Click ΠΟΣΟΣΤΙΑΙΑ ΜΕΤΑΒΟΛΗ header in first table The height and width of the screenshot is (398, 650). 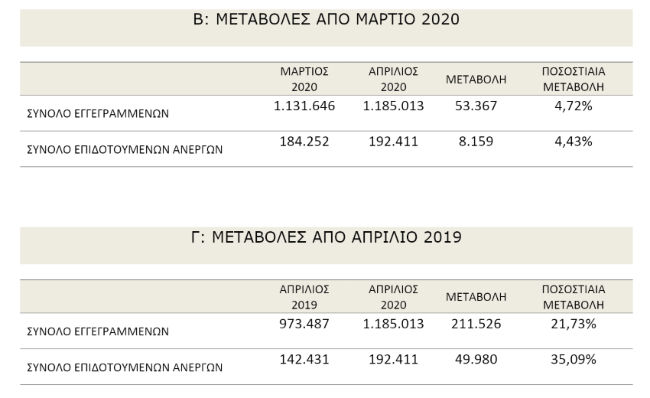573,79
